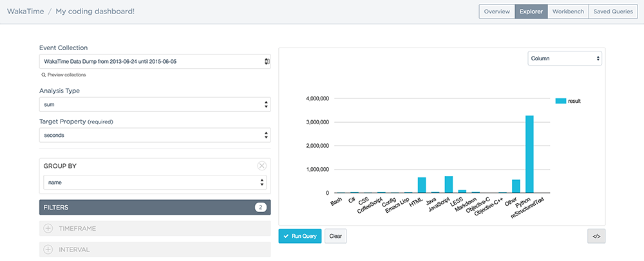Click the magnifier icon for Preview collections
This screenshot has height=261, width=644.
[43, 75]
